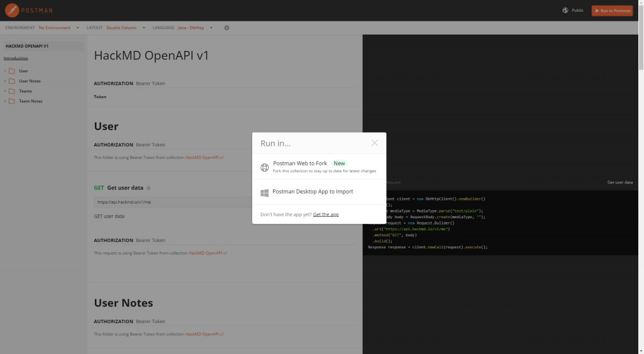Expand the User folder arrow
Screen dimensions: 644x354
point(5,71)
